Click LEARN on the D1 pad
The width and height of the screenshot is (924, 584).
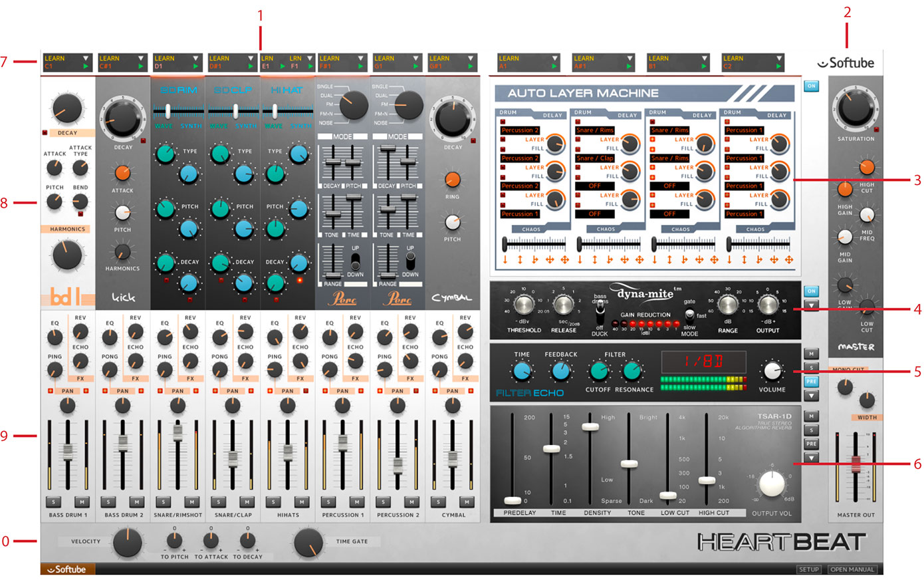(165, 59)
